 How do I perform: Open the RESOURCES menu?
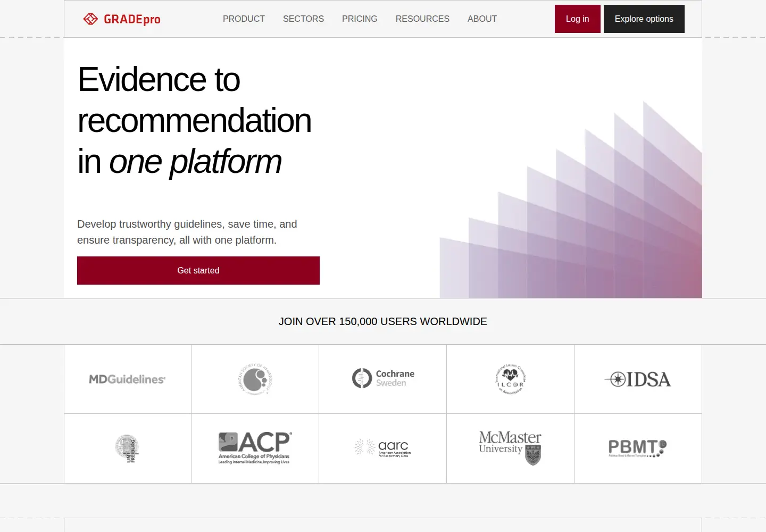422,19
